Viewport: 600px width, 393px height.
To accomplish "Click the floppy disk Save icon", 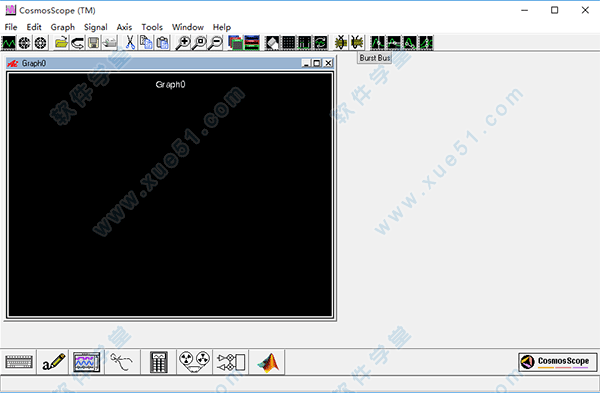I will 93,42.
